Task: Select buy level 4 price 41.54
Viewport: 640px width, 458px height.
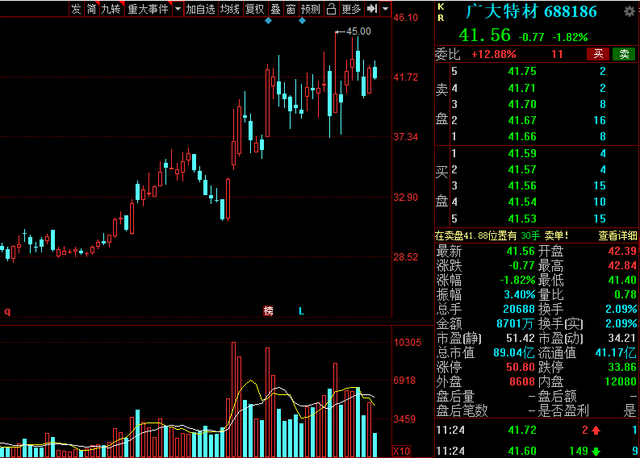Action: [522, 202]
